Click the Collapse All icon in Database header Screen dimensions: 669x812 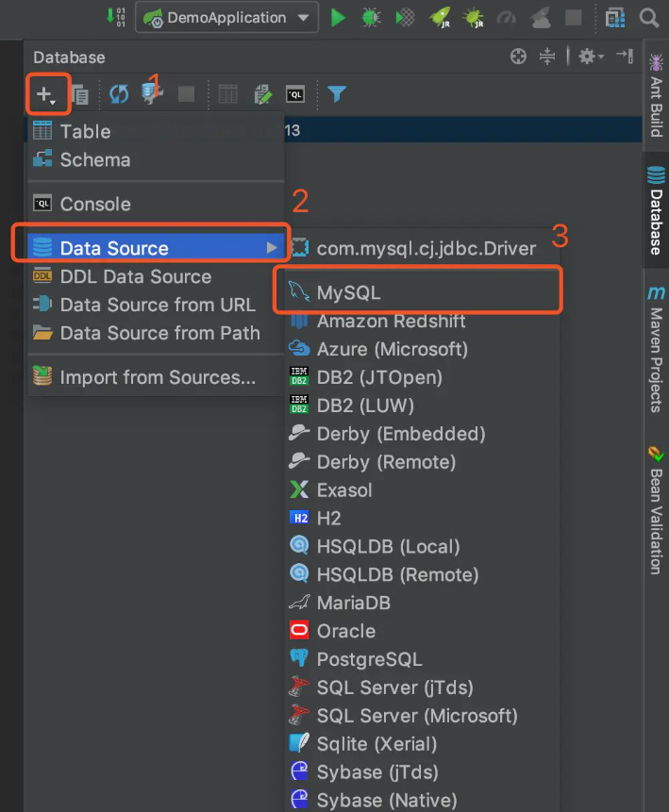pos(547,56)
